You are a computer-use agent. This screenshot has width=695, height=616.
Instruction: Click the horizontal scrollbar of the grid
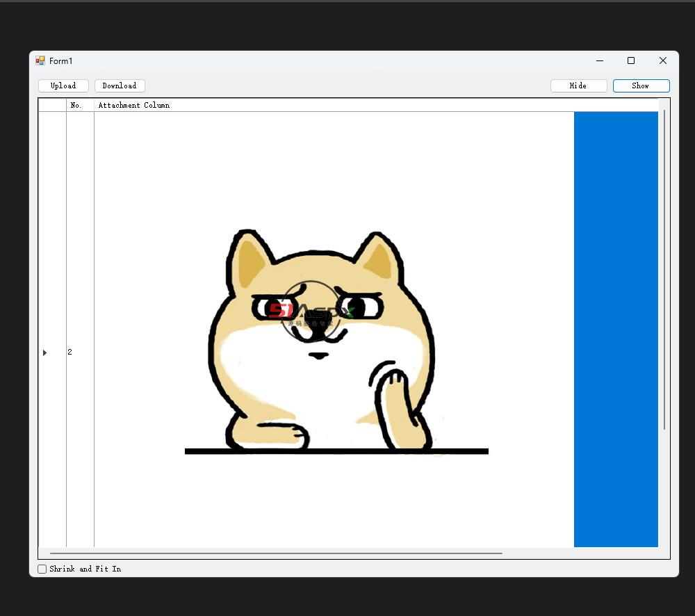[x=276, y=553]
